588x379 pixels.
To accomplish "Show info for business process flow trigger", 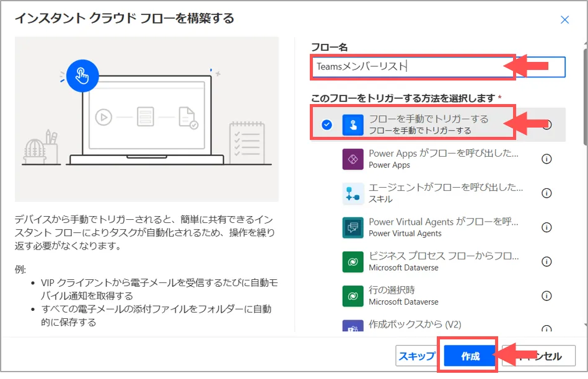I will (546, 261).
